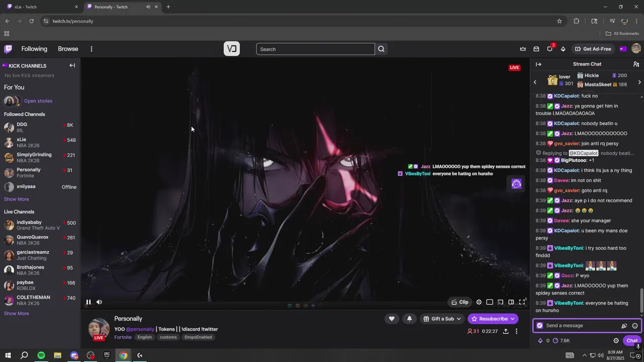The width and height of the screenshot is (644, 362).
Task: Click the Fortnite category link under stream title
Action: click(123, 337)
